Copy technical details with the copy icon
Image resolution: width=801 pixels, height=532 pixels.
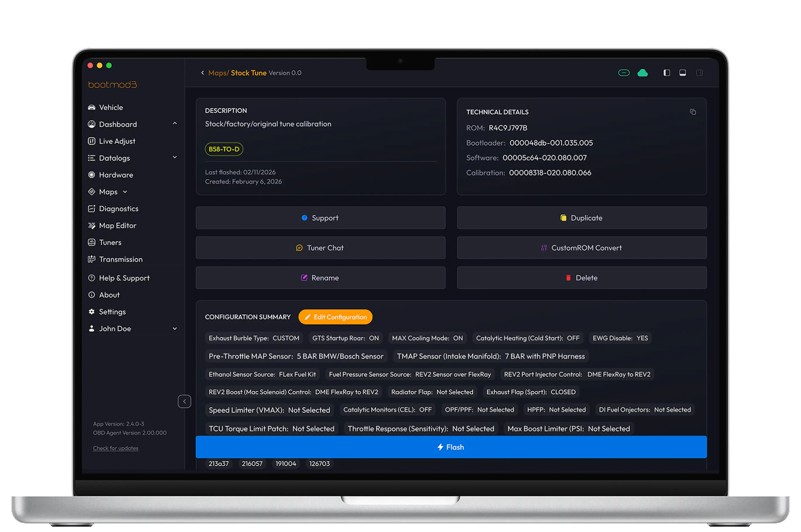coord(693,112)
